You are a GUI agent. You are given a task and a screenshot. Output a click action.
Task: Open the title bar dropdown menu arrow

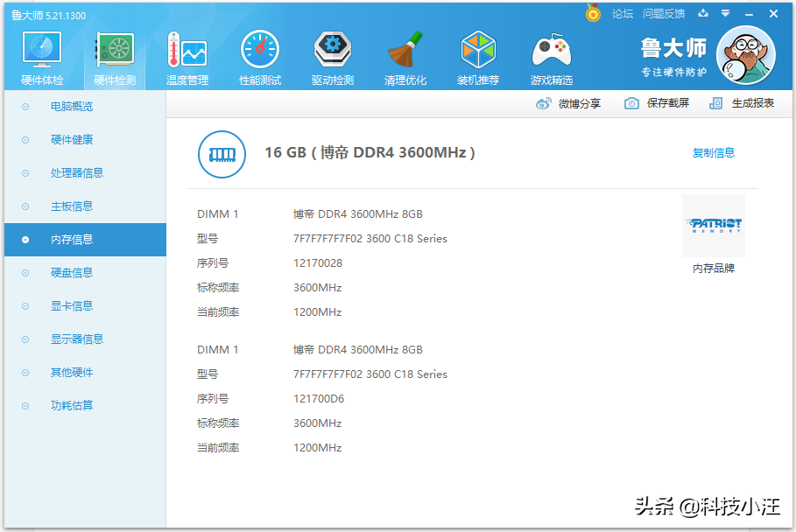point(725,14)
